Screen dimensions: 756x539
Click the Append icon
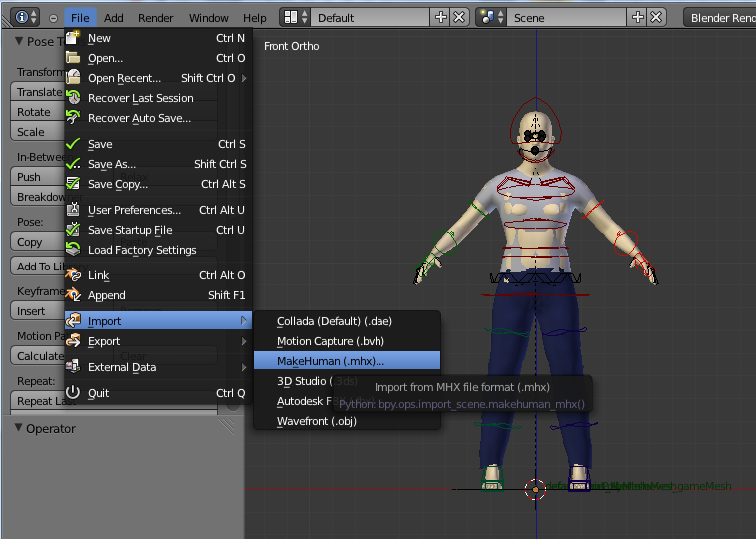tap(73, 295)
